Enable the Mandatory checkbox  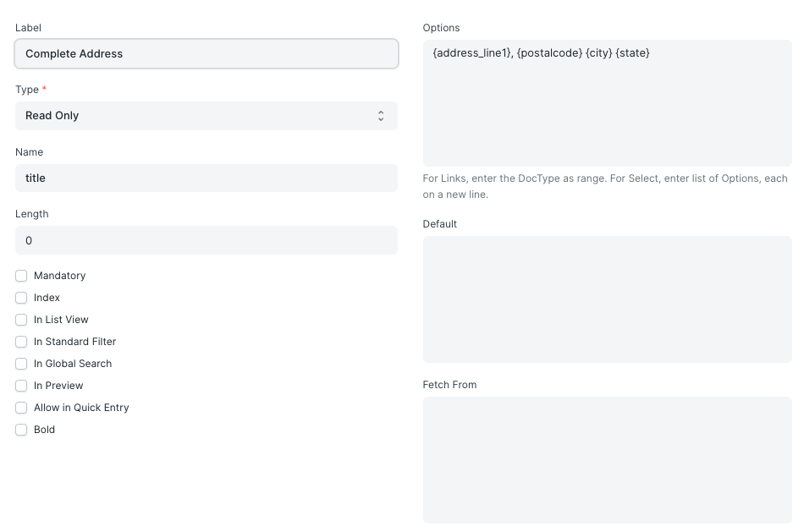[21, 276]
